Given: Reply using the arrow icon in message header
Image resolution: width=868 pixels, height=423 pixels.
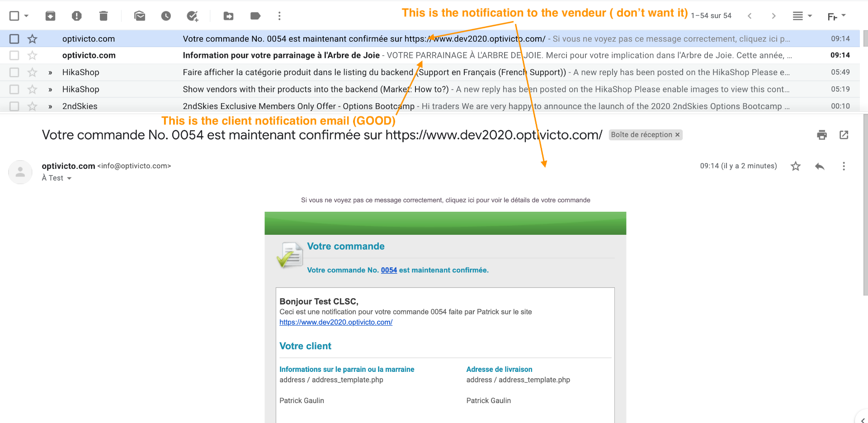Looking at the screenshot, I should (x=820, y=166).
